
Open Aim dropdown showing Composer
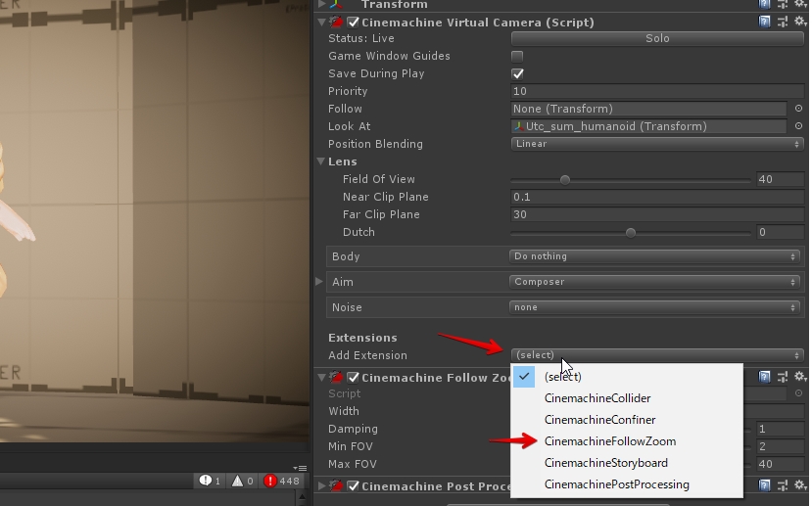tap(654, 282)
